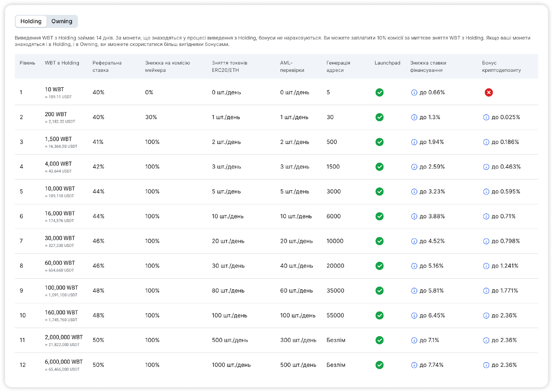
Task: Click 'Знижка на комісію мейкера' header
Action: (x=168, y=66)
